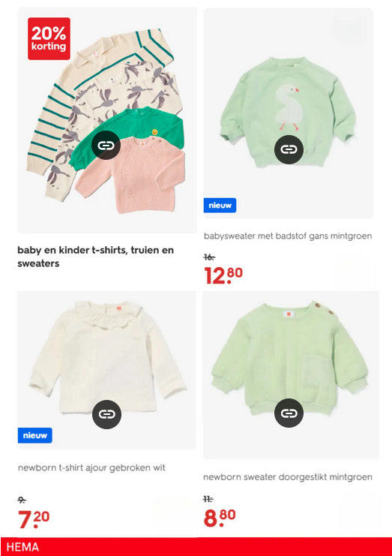The image size is (392, 556).
Task: Click nieuw badge on goose babysweater
Action: tap(220, 206)
